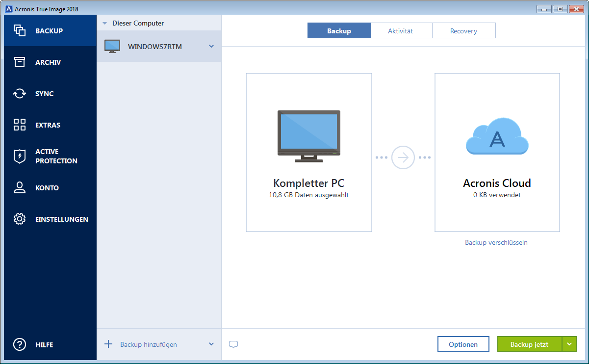This screenshot has width=589, height=364.
Task: Collapse the Dieser Computer group
Action: click(x=104, y=23)
